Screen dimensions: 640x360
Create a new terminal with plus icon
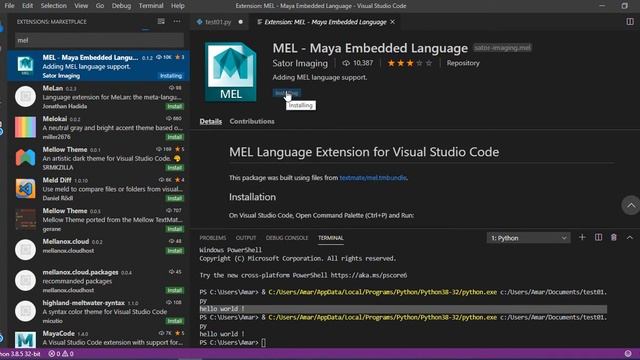click(x=582, y=238)
